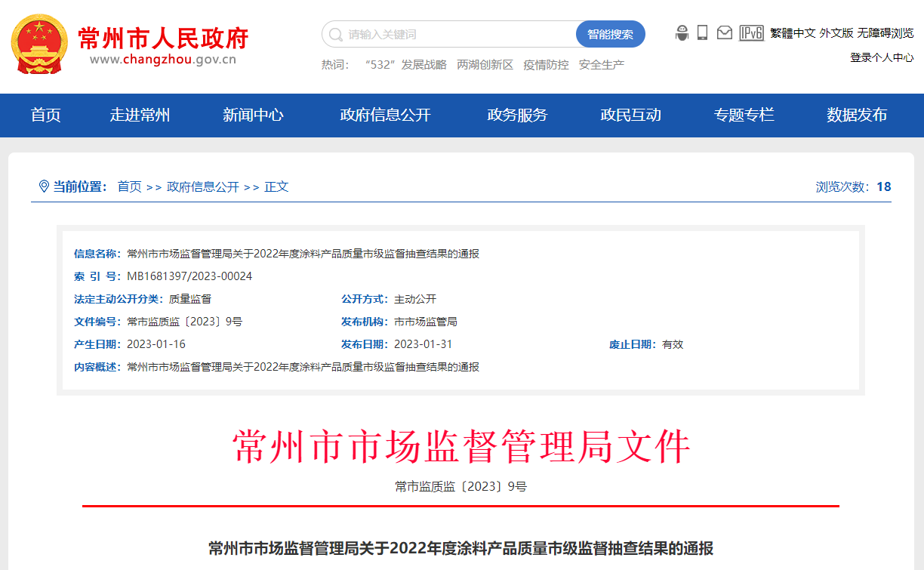Image resolution: width=924 pixels, height=570 pixels.
Task: Click the intelligent assistant robot icon
Action: coord(682,32)
